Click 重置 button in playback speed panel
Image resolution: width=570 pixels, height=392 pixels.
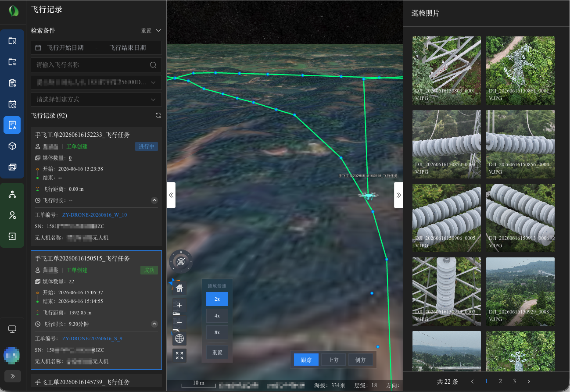point(217,353)
